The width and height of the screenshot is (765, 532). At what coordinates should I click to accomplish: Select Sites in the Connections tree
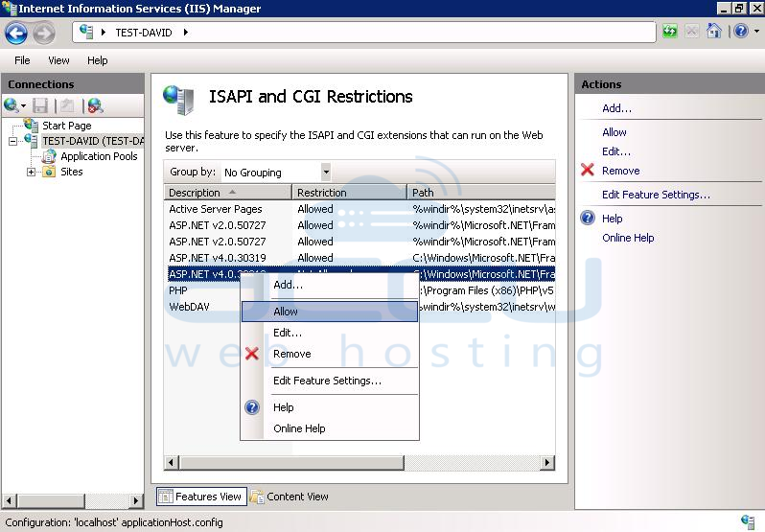click(71, 172)
